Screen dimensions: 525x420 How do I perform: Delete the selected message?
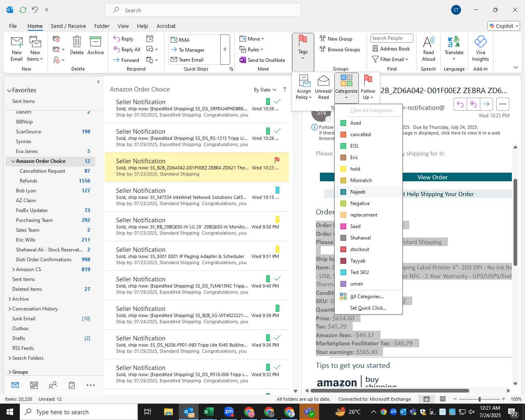pos(77,46)
